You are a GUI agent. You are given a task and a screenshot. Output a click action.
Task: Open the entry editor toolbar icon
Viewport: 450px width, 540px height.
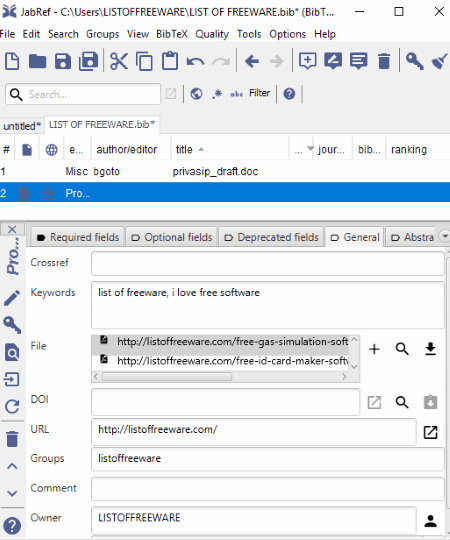click(358, 61)
